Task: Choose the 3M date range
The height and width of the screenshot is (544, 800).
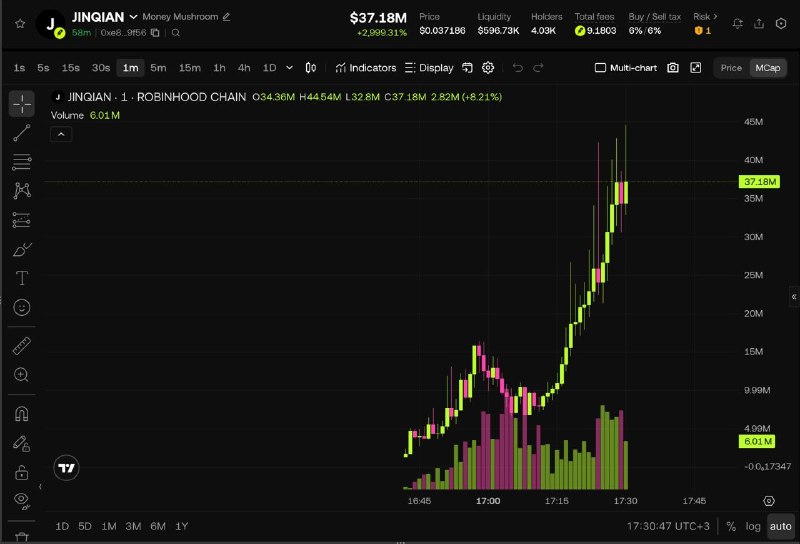Action: (133, 526)
